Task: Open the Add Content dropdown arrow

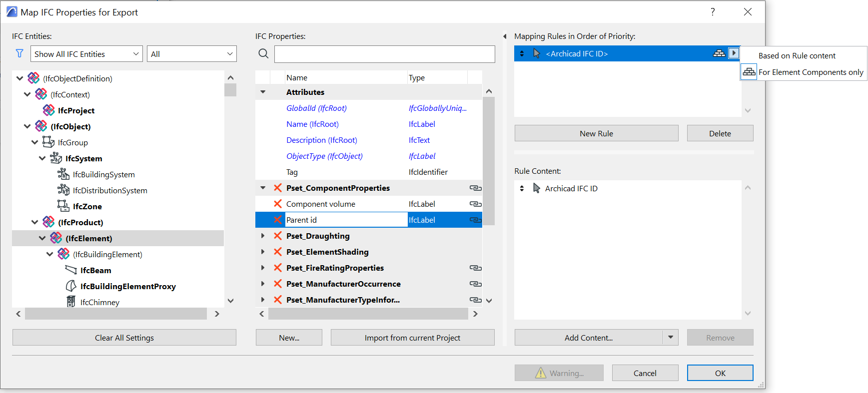Action: pyautogui.click(x=671, y=337)
